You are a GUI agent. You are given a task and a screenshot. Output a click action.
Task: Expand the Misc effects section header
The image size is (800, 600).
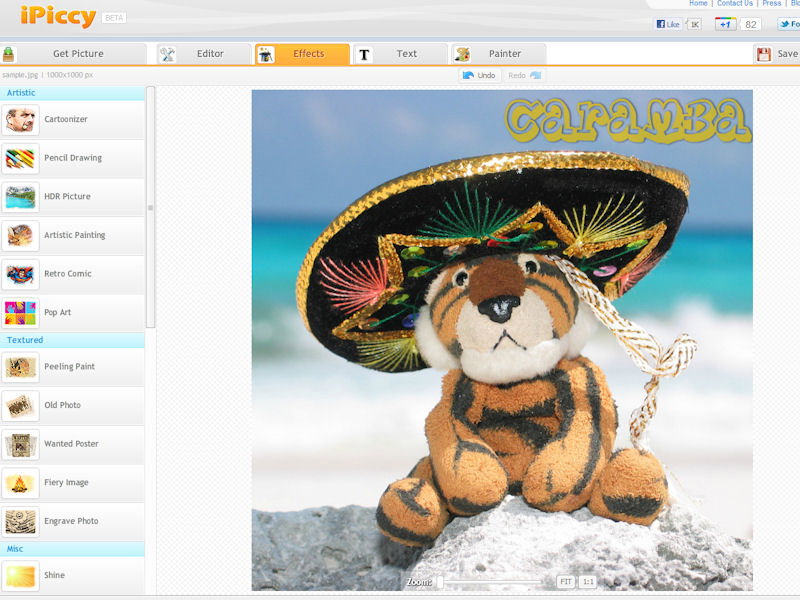point(72,549)
